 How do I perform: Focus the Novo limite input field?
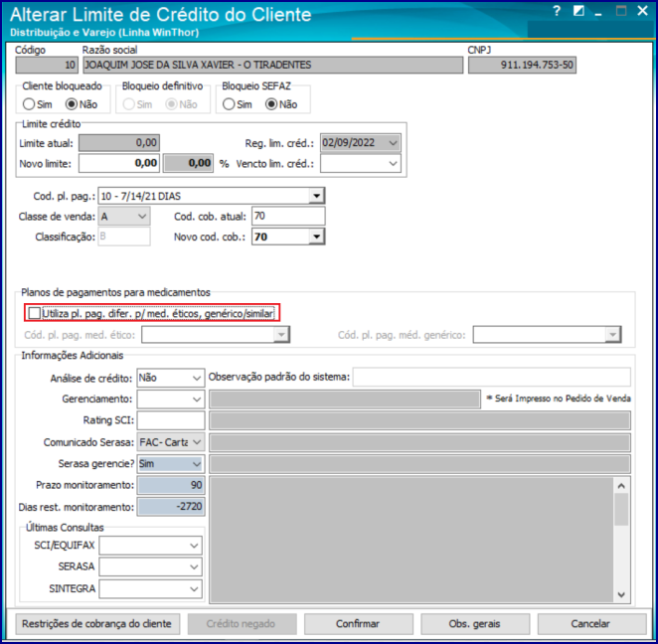[x=119, y=163]
